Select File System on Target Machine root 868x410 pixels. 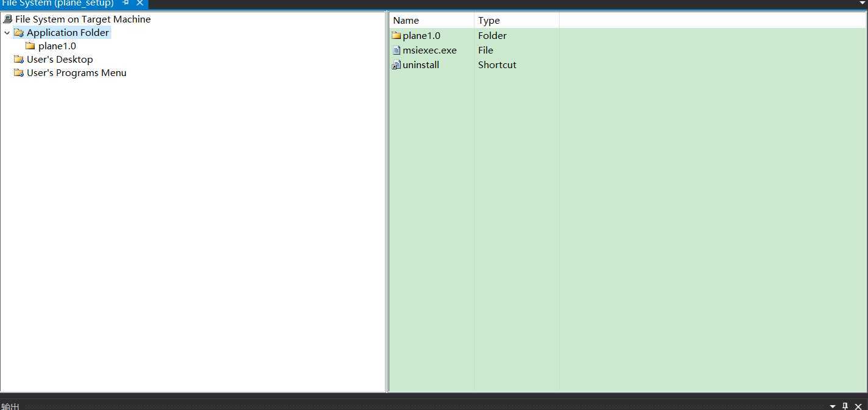[83, 19]
